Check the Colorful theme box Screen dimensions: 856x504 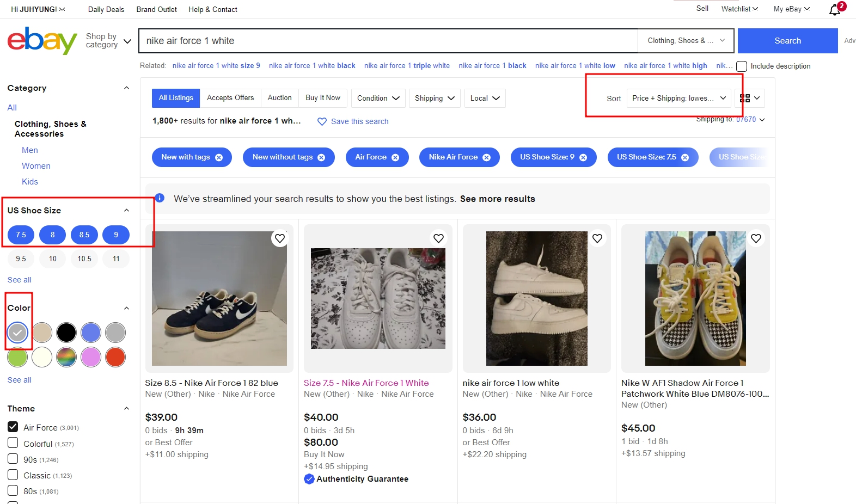pyautogui.click(x=13, y=442)
